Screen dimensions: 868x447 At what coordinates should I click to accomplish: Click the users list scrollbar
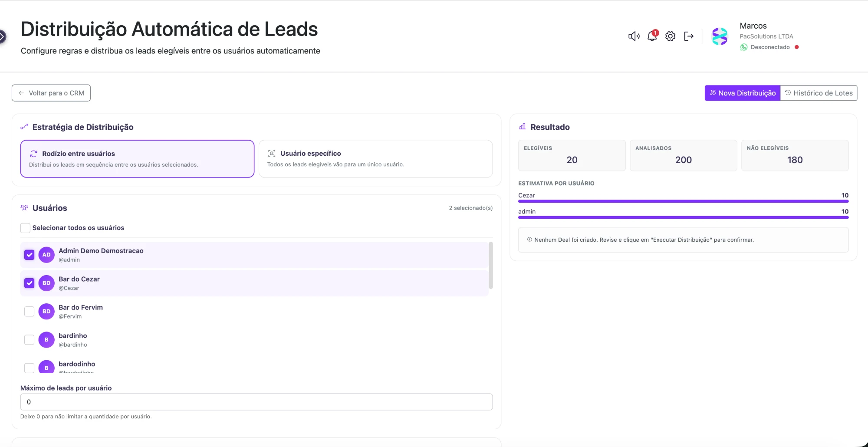point(491,265)
